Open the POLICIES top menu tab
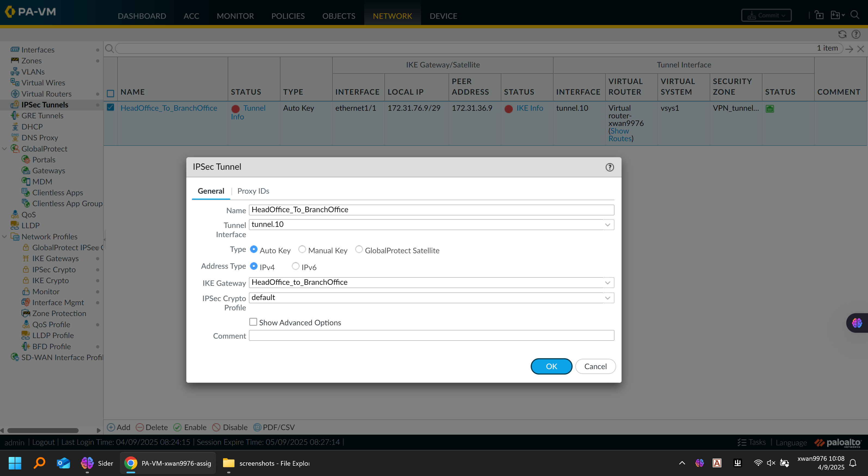Image resolution: width=868 pixels, height=476 pixels. click(288, 16)
